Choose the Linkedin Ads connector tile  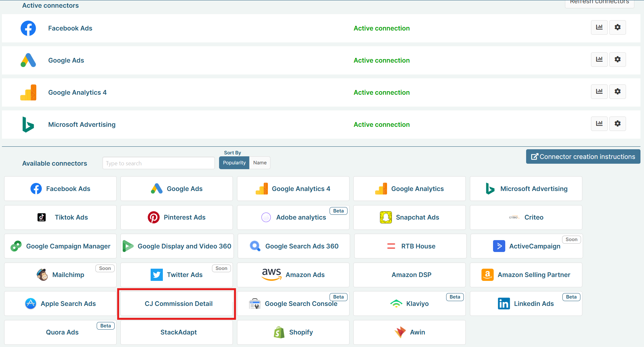point(526,304)
